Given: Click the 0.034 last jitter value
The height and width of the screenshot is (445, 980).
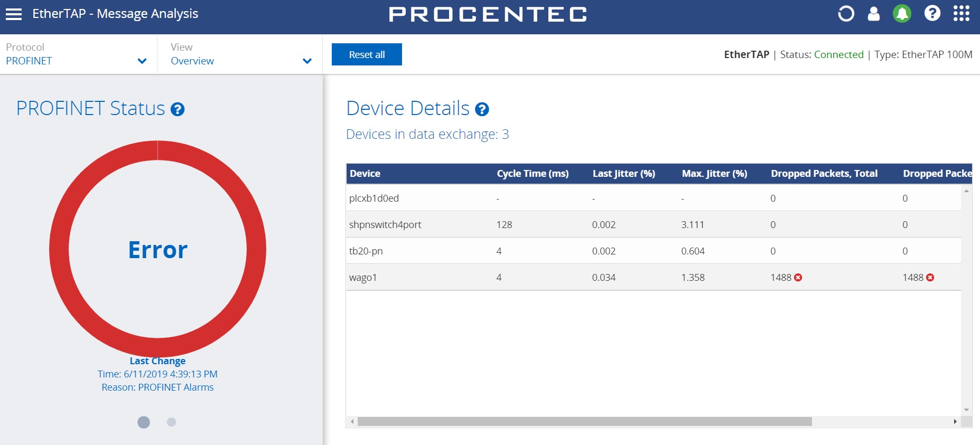Looking at the screenshot, I should tap(604, 278).
